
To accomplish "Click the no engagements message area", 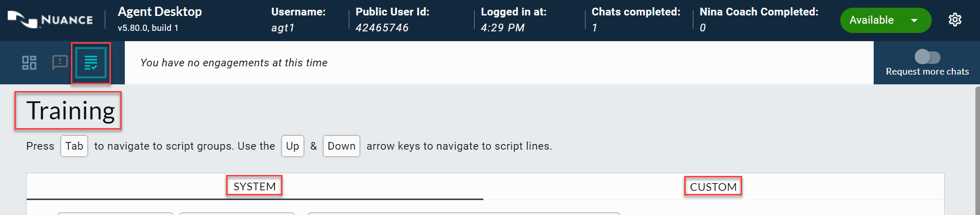I will [x=234, y=63].
